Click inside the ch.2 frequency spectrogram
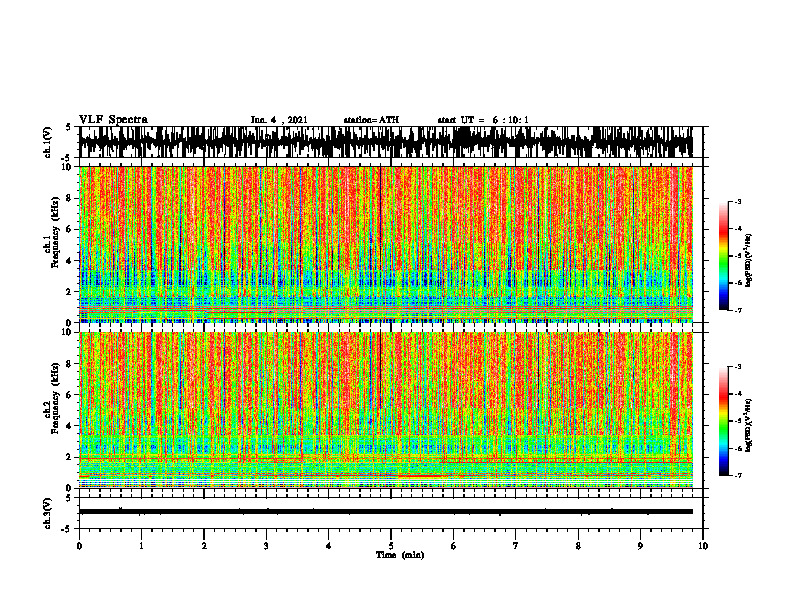 click(386, 410)
